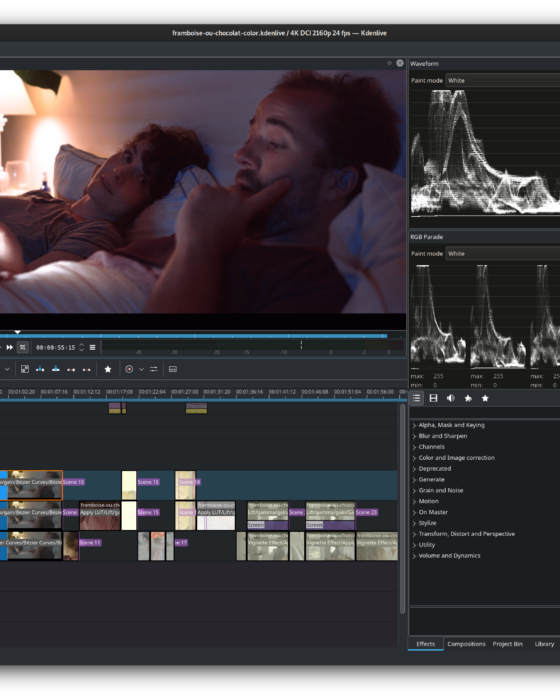Toggle the zone loop button beside fast forward
Screen dimensions: 560x700
[23, 347]
